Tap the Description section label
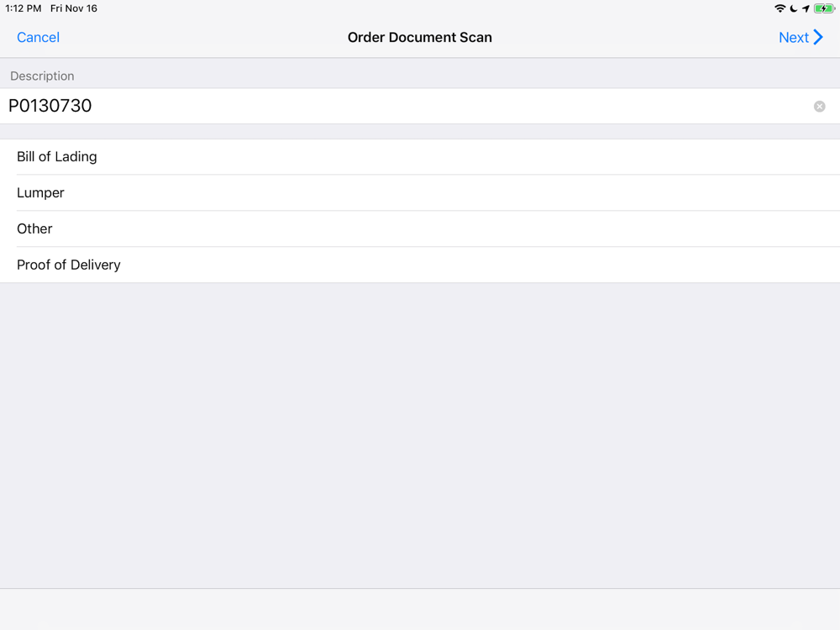Screen dimensions: 840x630 42,76
